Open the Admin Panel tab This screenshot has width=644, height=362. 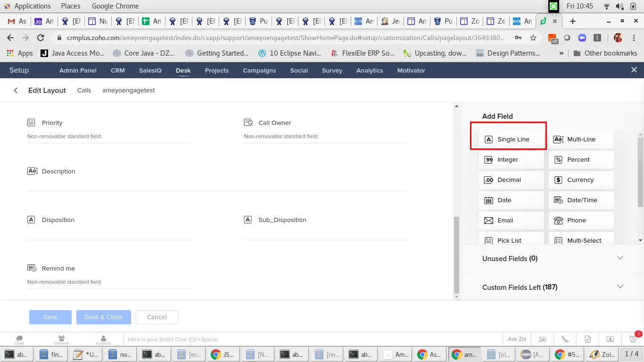pyautogui.click(x=78, y=70)
